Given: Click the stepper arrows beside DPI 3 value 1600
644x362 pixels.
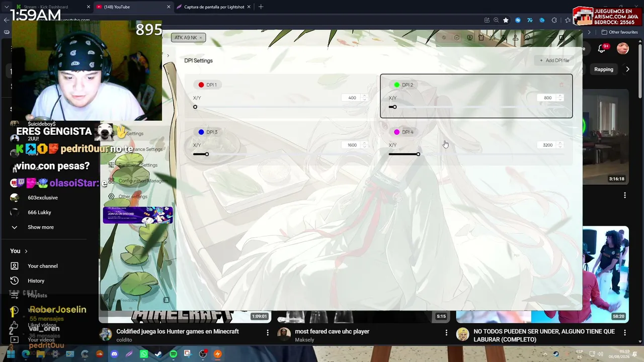Looking at the screenshot, I should (364, 145).
